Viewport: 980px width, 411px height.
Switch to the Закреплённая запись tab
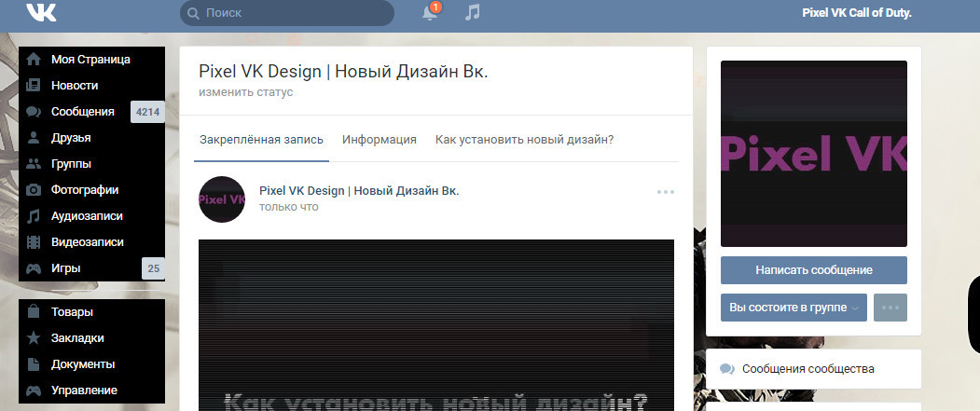(261, 140)
